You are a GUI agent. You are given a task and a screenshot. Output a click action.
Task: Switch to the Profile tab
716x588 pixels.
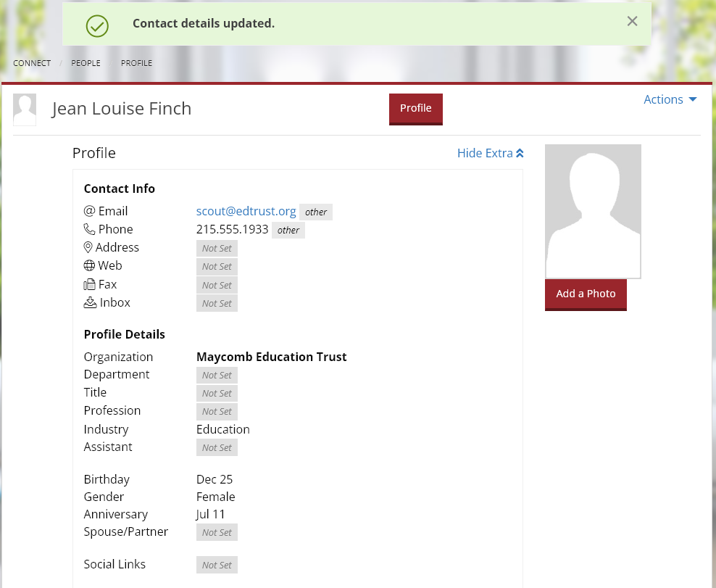click(x=415, y=108)
